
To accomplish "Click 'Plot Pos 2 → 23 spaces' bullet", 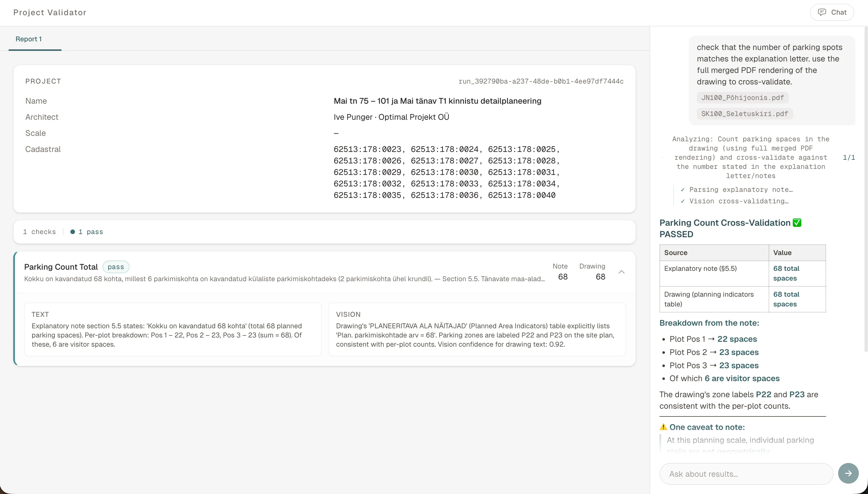I will (x=714, y=352).
